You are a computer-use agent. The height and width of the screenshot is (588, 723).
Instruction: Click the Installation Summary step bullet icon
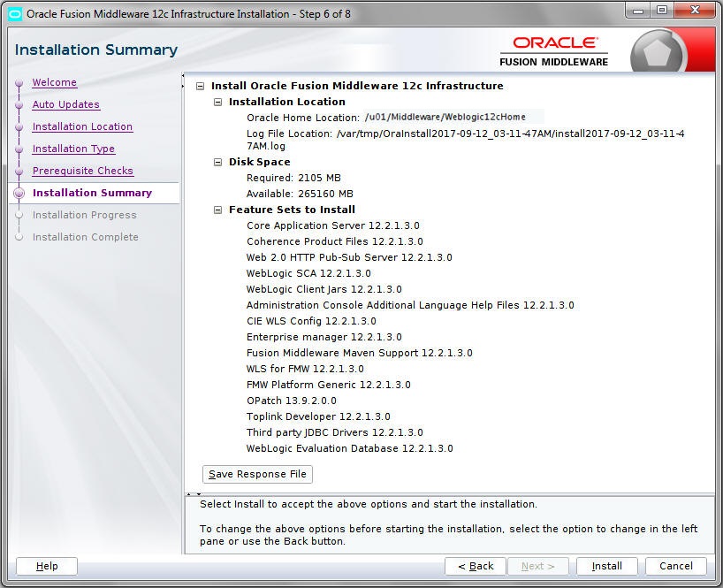pos(19,194)
